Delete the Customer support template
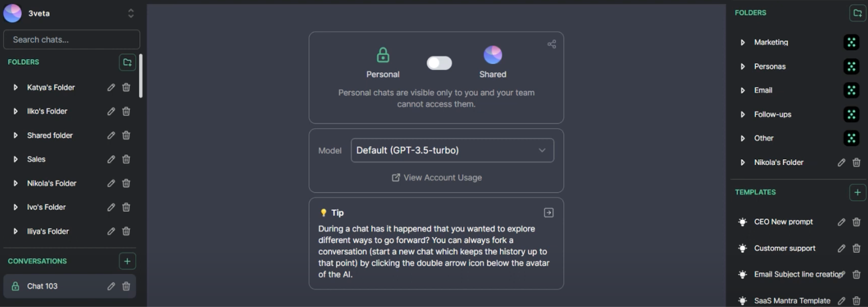 (857, 248)
